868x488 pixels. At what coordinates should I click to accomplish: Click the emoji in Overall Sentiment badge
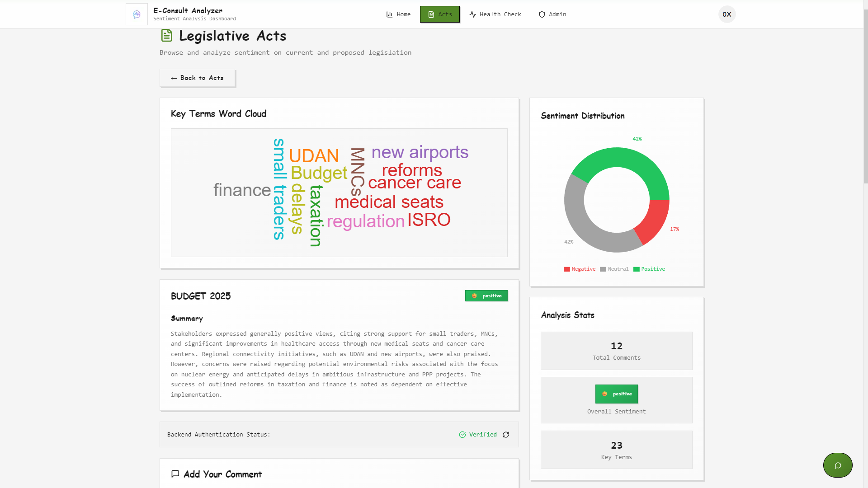pyautogui.click(x=604, y=394)
